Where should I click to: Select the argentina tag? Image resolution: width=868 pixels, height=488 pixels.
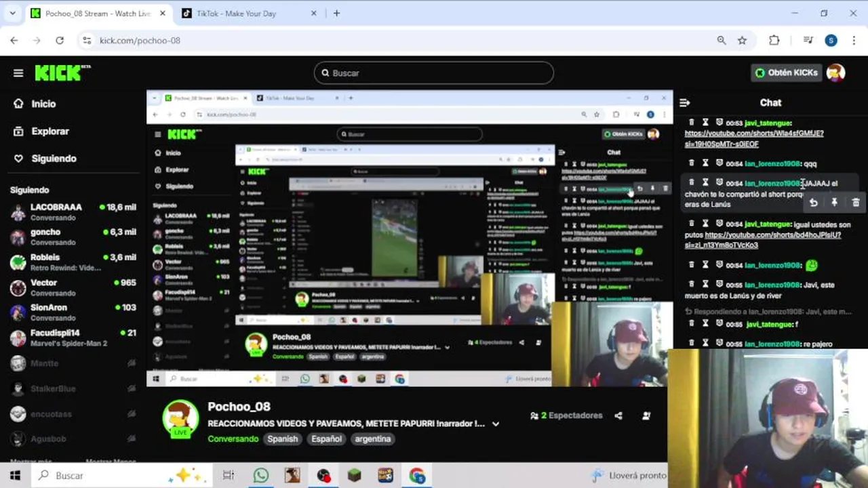pyautogui.click(x=373, y=439)
